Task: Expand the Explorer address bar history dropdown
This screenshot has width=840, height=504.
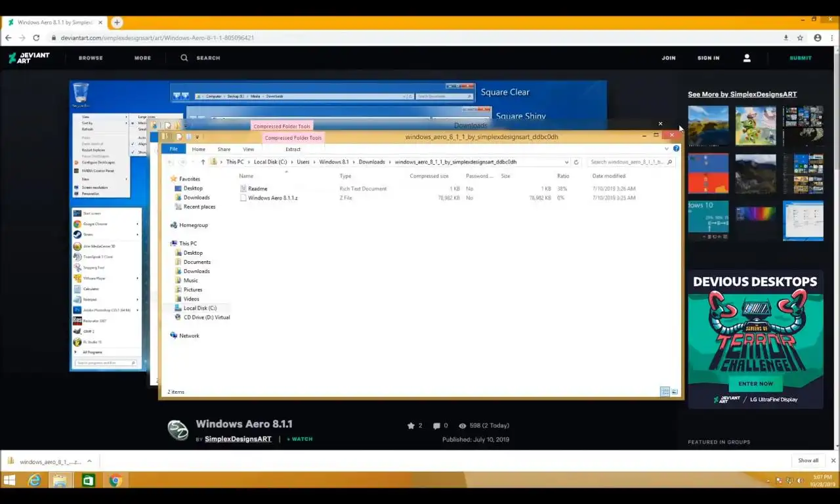Action: tap(566, 162)
